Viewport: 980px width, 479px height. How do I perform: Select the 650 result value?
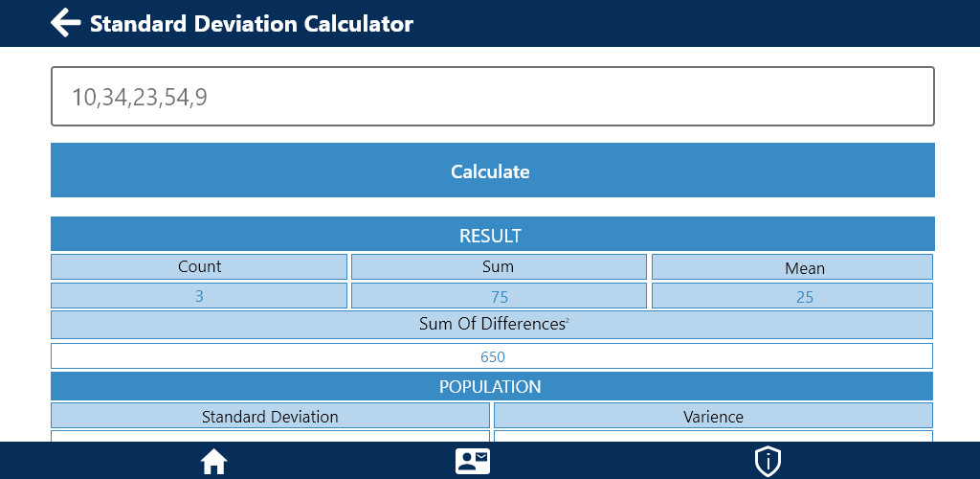(x=492, y=355)
